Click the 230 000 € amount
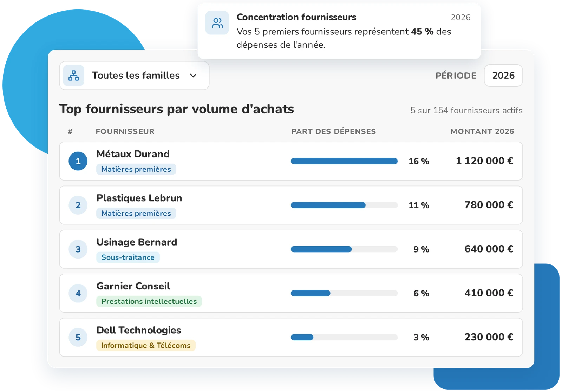 point(489,337)
